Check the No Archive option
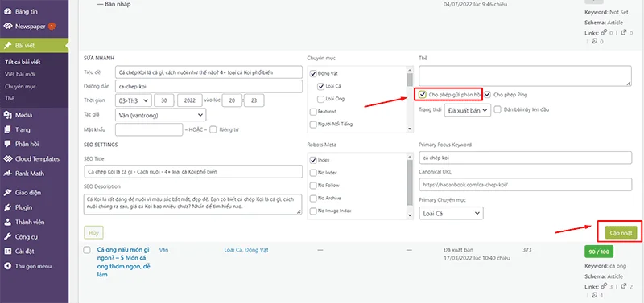 (313, 198)
